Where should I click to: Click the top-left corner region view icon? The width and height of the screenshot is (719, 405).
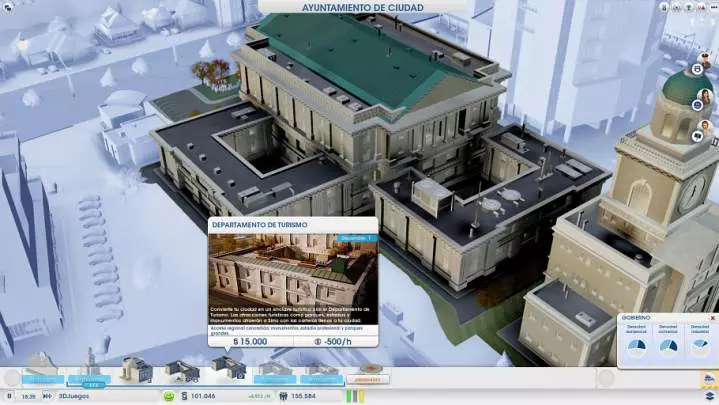click(x=7, y=7)
